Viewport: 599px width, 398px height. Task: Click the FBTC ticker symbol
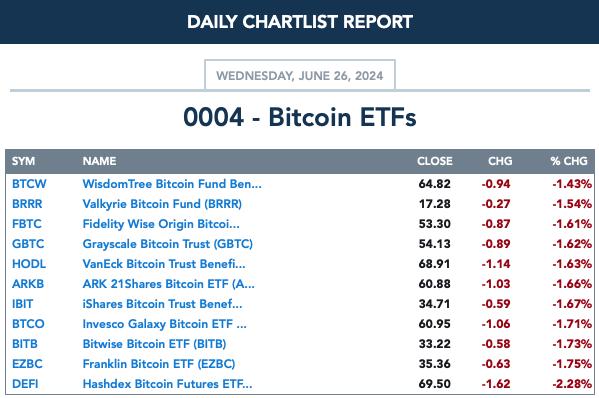pyautogui.click(x=27, y=223)
